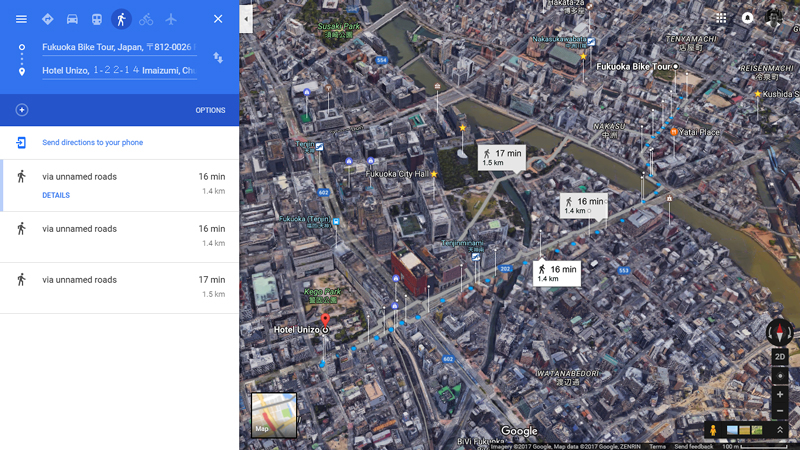Viewport: 800px width, 450px height.
Task: Collapse the side panel
Action: [246, 19]
